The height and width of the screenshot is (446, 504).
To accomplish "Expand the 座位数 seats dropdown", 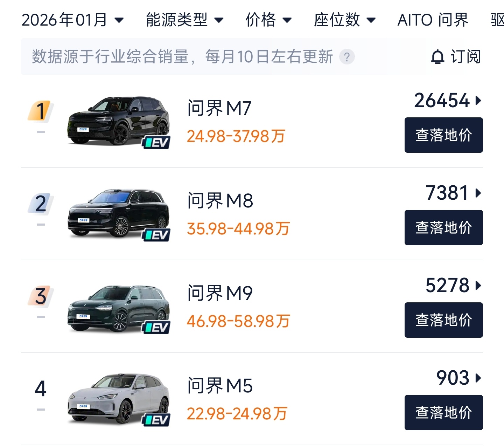I will [344, 20].
